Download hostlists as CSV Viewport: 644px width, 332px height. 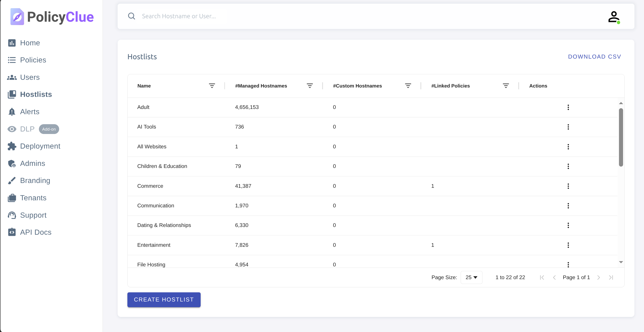594,57
